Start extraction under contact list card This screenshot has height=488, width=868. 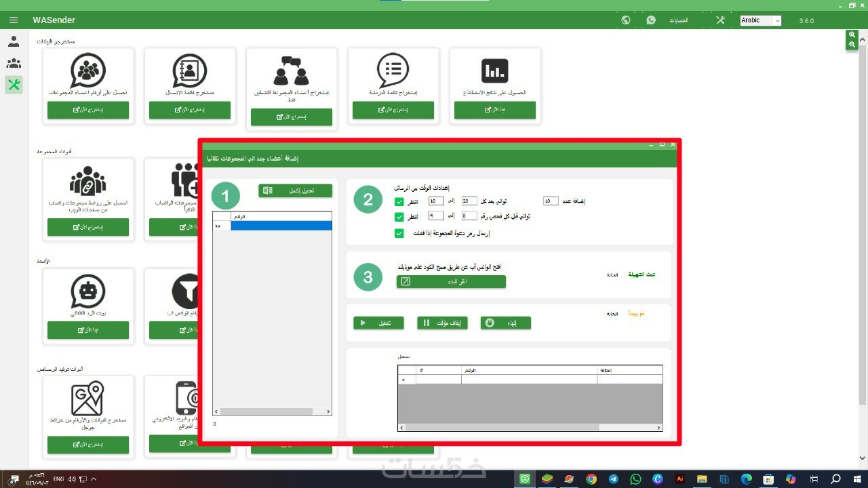pos(190,110)
